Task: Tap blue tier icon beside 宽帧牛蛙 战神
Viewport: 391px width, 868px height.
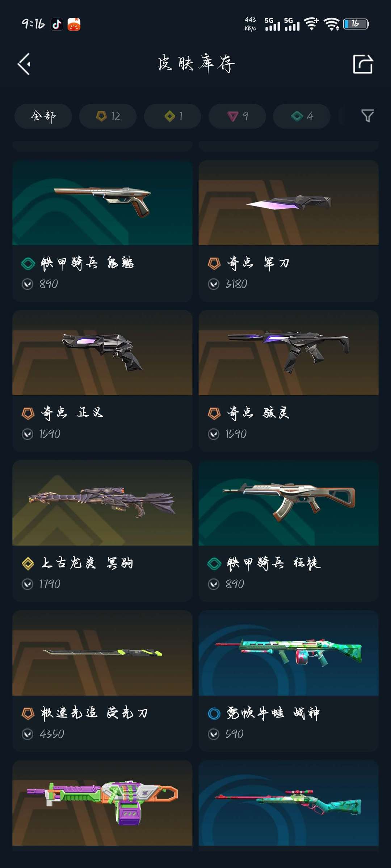Action: pyautogui.click(x=214, y=714)
